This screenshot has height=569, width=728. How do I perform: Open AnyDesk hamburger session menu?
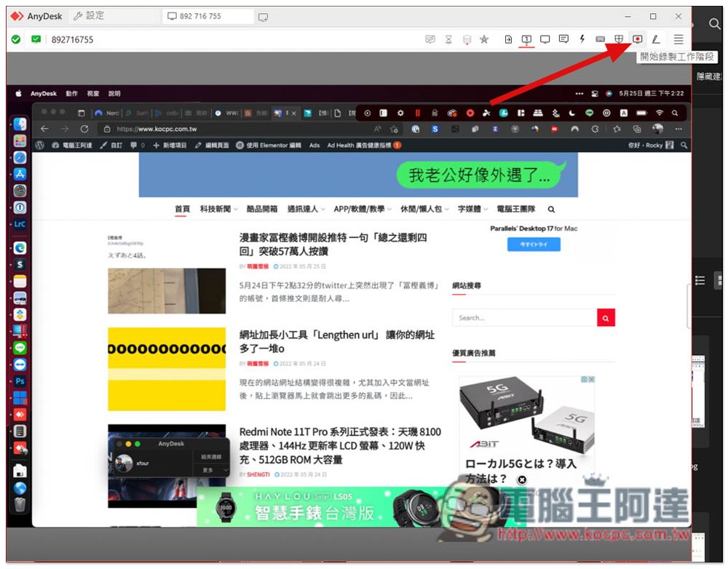point(678,39)
